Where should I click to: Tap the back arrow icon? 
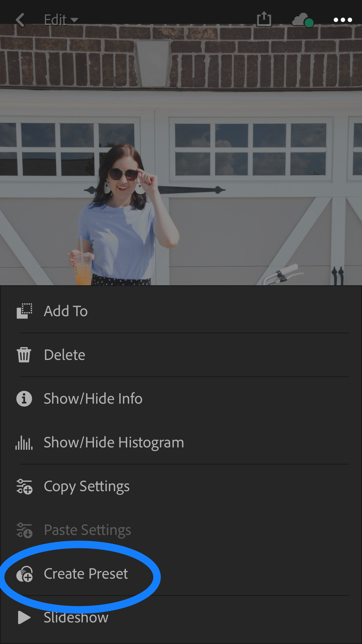pyautogui.click(x=20, y=20)
